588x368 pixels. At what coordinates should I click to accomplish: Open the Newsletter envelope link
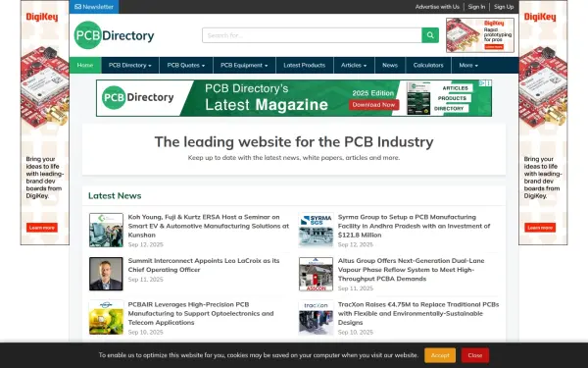tap(94, 7)
